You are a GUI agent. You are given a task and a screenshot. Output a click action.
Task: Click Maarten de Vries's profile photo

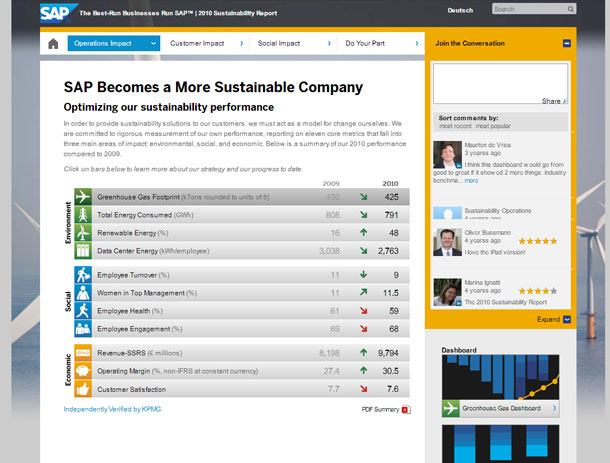pyautogui.click(x=448, y=155)
